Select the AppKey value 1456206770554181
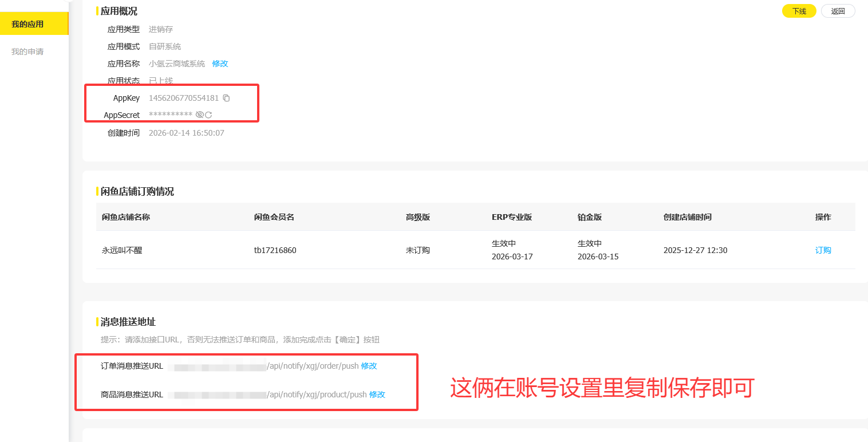Screen dimensions: 868x442 pos(183,98)
